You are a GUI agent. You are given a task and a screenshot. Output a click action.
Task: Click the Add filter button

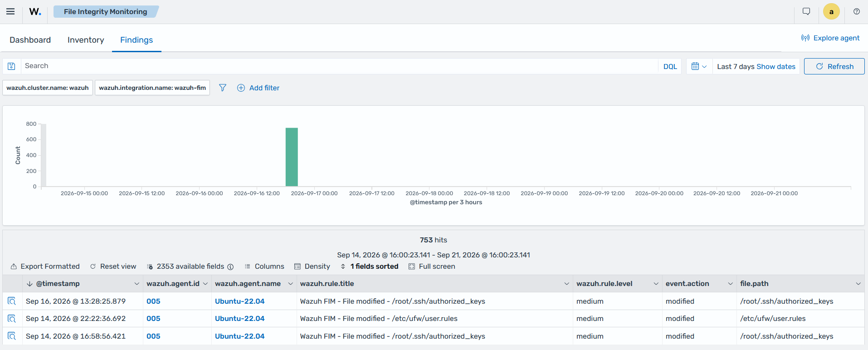coord(258,88)
